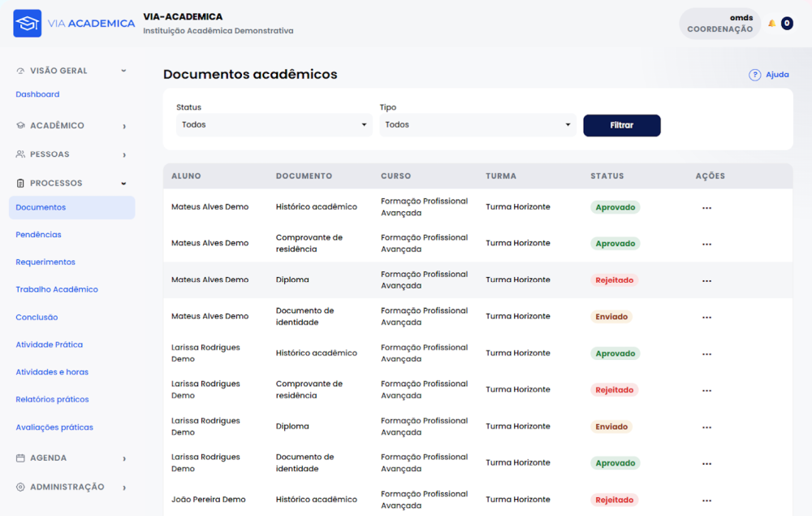Click the Pessoas people icon in sidebar

[x=20, y=154]
